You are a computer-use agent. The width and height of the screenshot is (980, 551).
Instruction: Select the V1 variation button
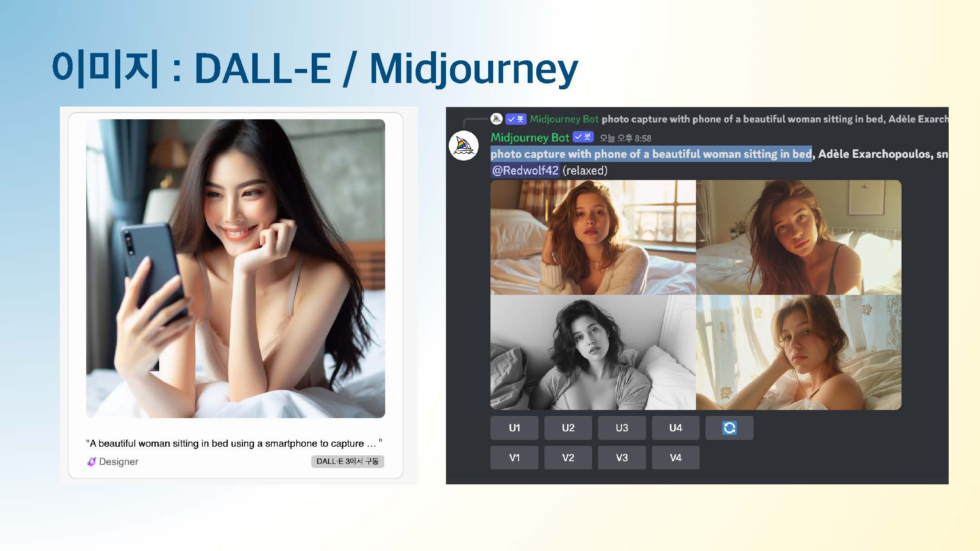pyautogui.click(x=514, y=458)
